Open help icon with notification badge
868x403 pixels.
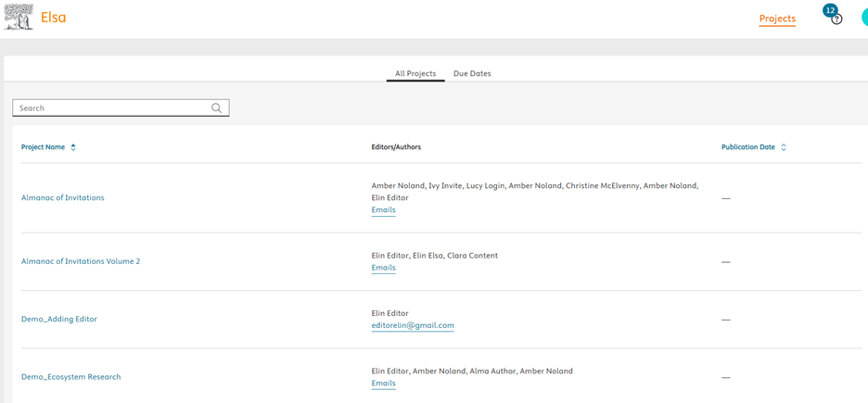pyautogui.click(x=836, y=19)
